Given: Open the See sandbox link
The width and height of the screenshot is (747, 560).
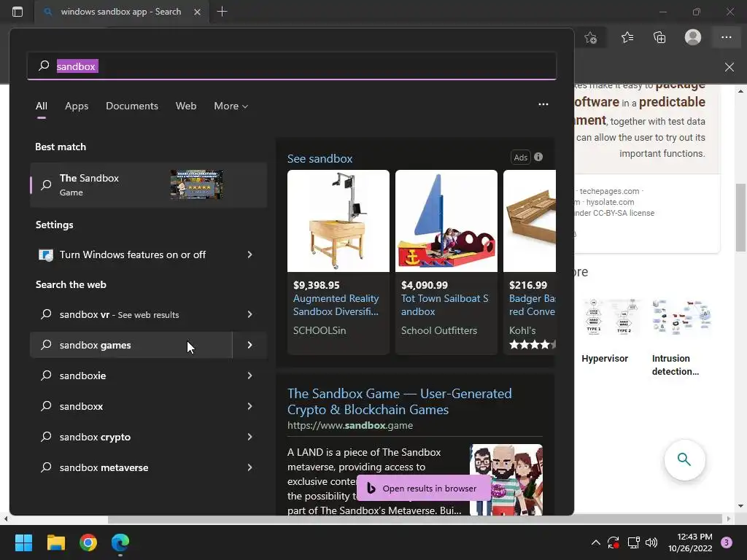Looking at the screenshot, I should (x=320, y=158).
